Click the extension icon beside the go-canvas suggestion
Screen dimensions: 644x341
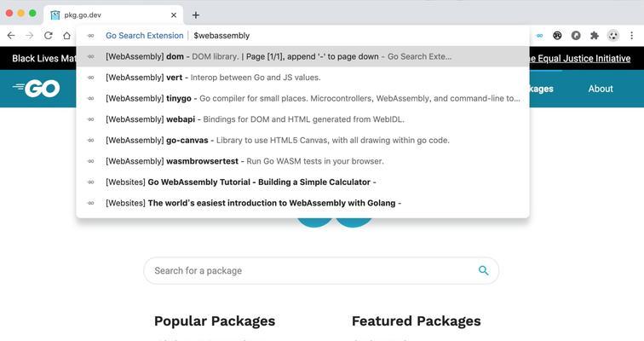(91, 141)
